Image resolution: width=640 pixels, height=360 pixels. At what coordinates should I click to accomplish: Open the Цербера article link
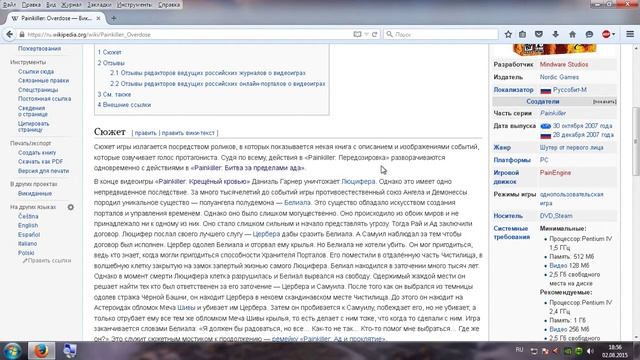[x=266, y=234]
